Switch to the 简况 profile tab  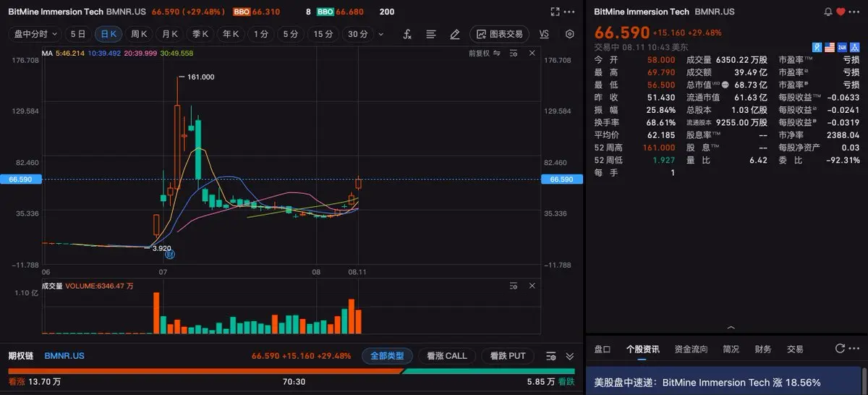click(731, 349)
